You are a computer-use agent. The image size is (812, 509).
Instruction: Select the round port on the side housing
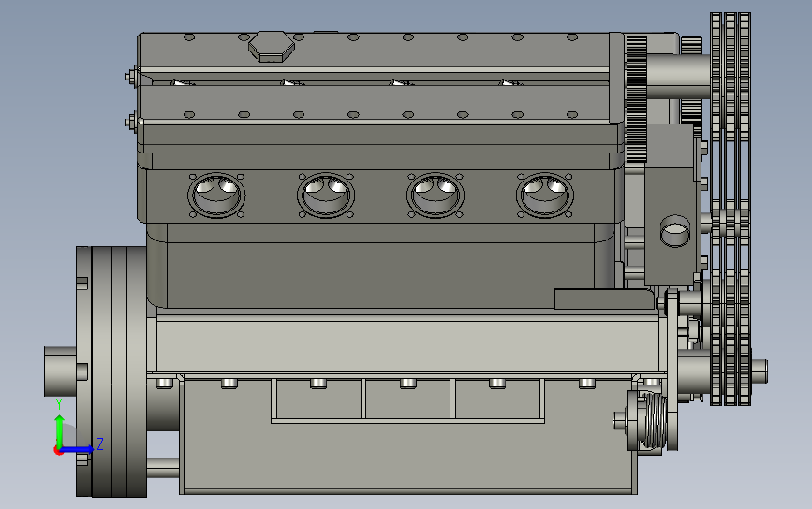675,231
